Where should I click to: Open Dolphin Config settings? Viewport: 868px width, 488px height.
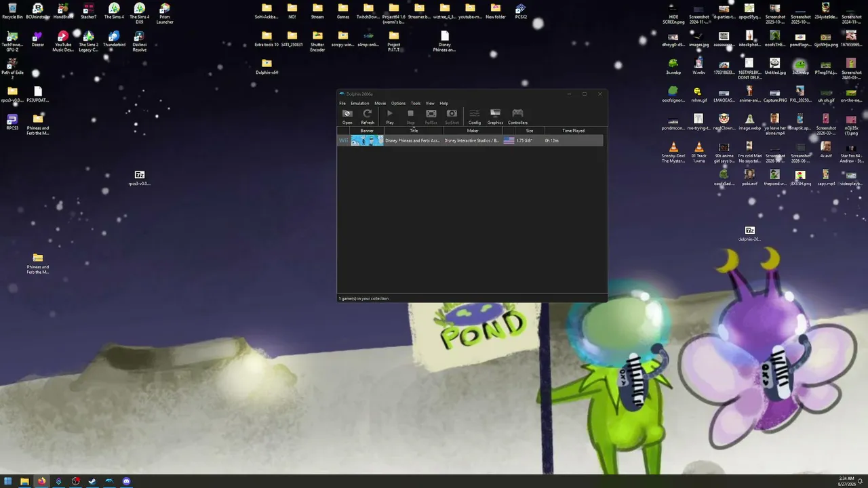[x=475, y=117]
